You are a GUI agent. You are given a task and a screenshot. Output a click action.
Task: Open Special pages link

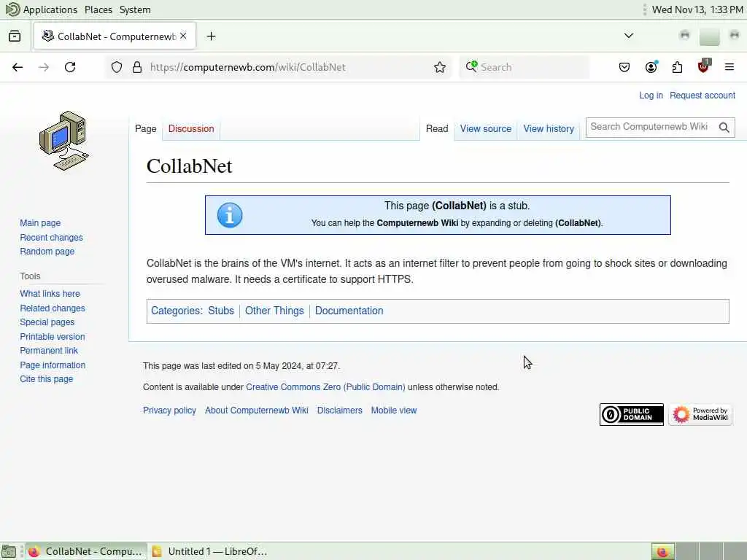pyautogui.click(x=47, y=322)
